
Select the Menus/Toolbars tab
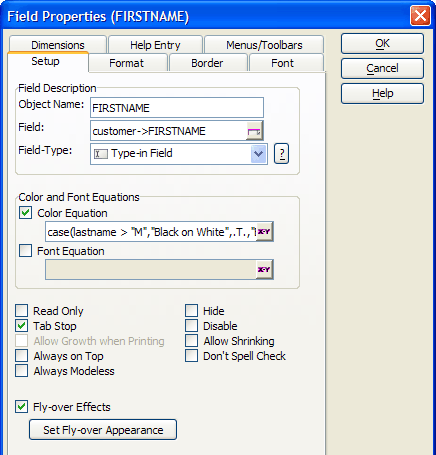point(264,44)
